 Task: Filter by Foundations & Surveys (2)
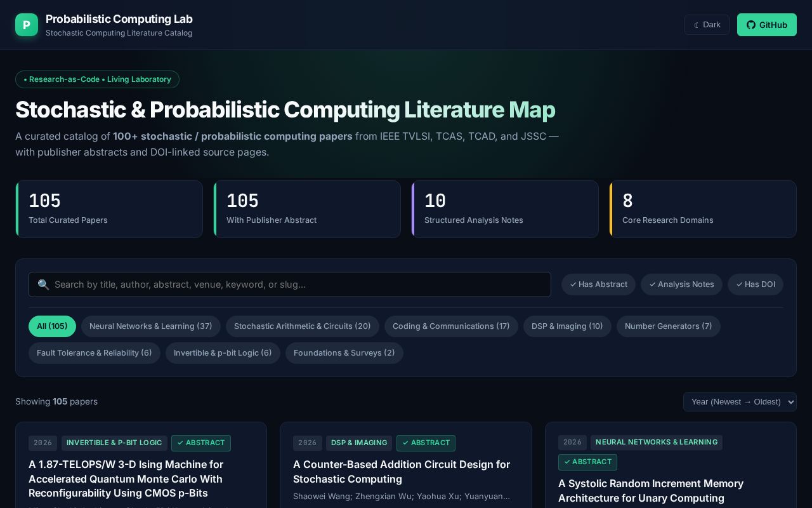344,353
